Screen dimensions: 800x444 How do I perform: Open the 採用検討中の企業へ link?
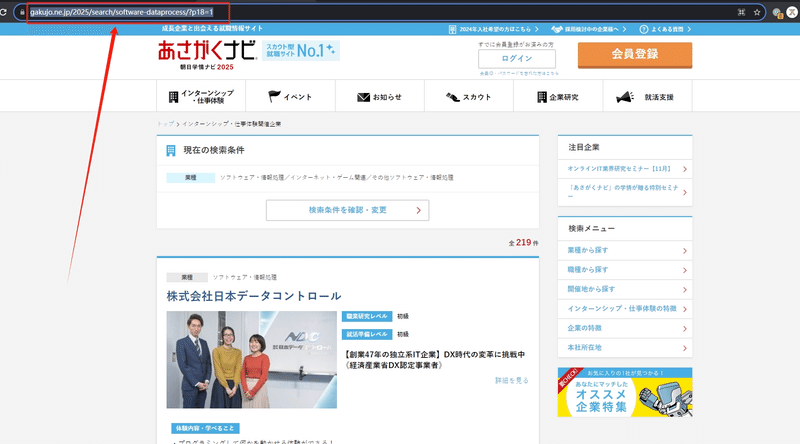pos(589,29)
